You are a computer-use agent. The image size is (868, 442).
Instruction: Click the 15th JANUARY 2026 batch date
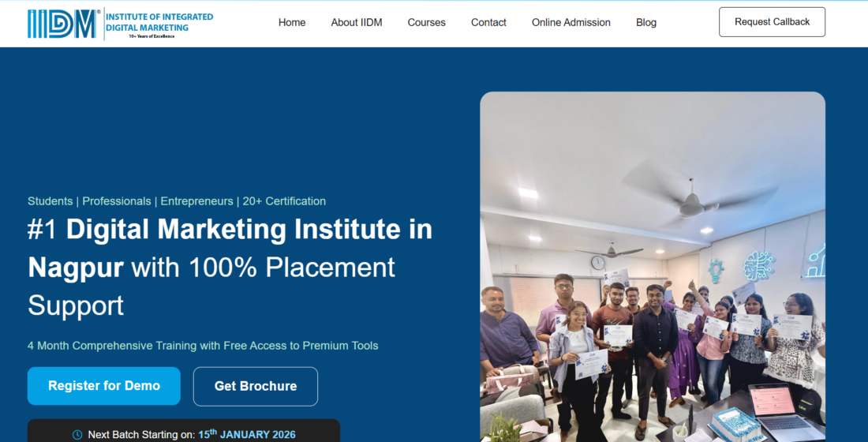pos(247,434)
